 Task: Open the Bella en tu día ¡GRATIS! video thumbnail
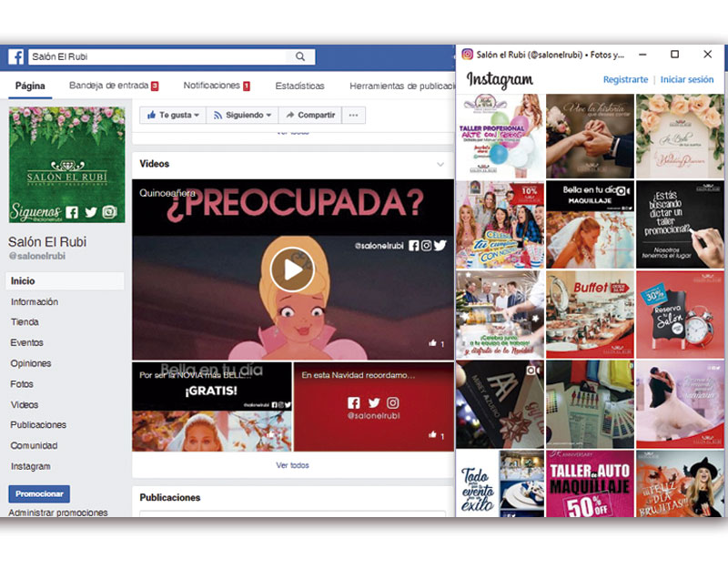[212, 407]
